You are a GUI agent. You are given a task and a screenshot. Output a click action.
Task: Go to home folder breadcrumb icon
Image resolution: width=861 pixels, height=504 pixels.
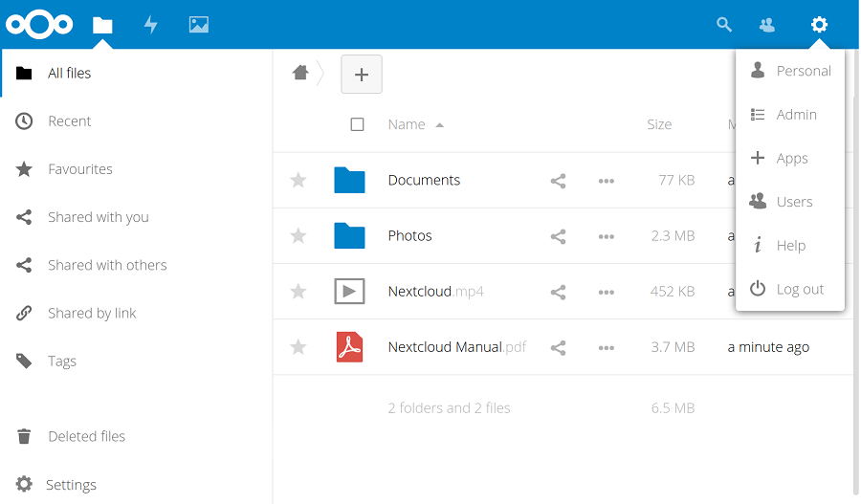300,73
